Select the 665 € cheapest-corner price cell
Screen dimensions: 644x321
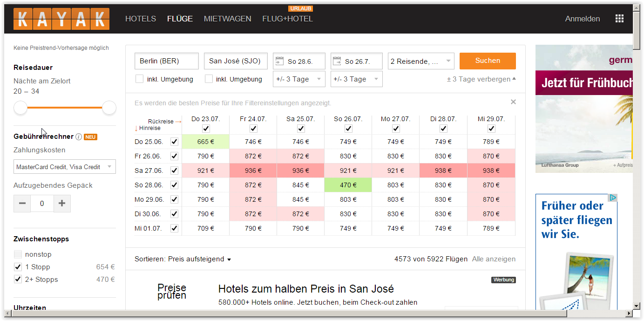206,142
